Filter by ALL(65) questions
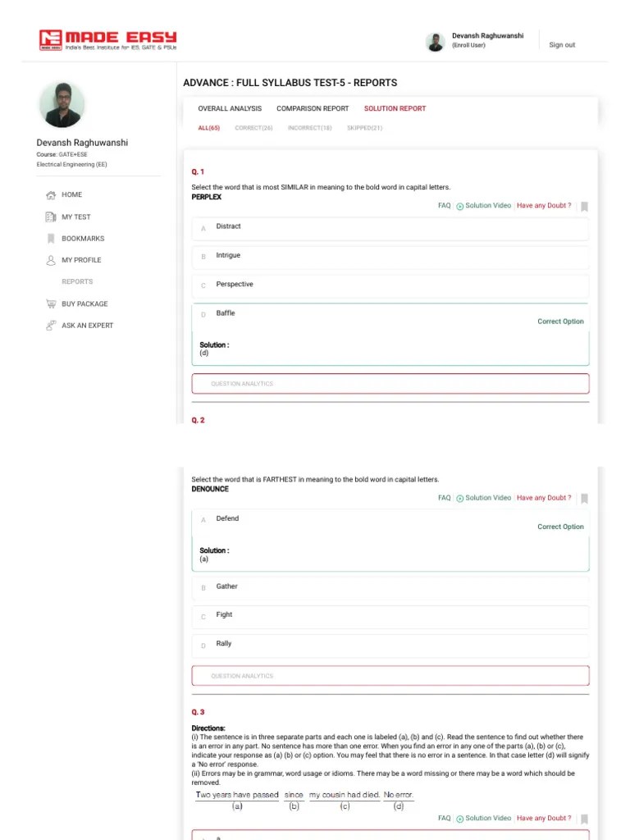 209,128
